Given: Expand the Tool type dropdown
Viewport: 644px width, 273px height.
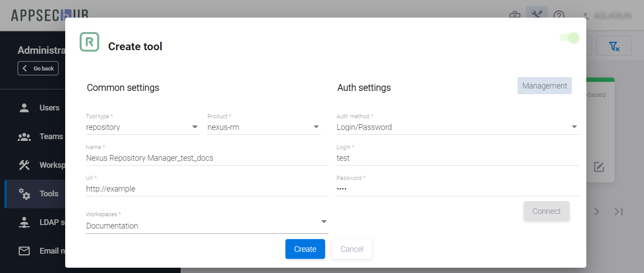Looking at the screenshot, I should [x=195, y=127].
